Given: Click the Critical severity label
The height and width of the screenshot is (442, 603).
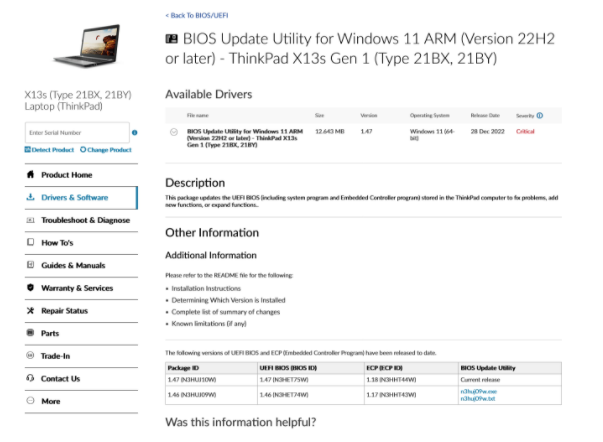Looking at the screenshot, I should click(x=525, y=132).
